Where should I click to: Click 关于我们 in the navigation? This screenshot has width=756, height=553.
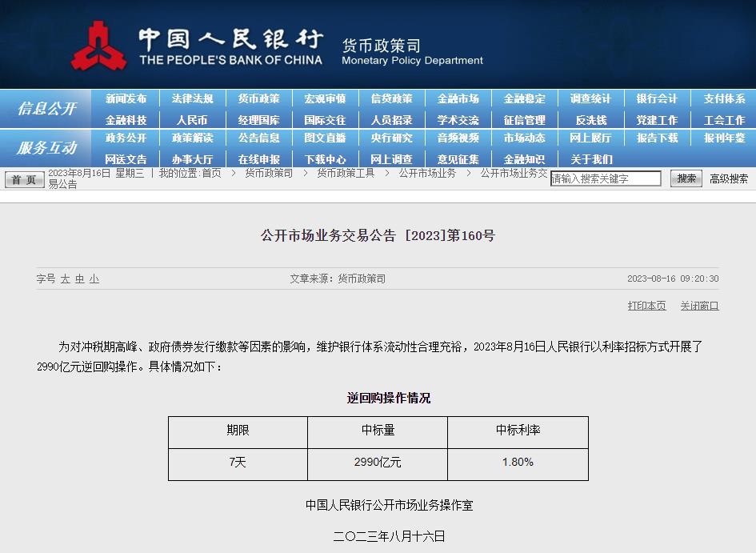click(x=590, y=159)
